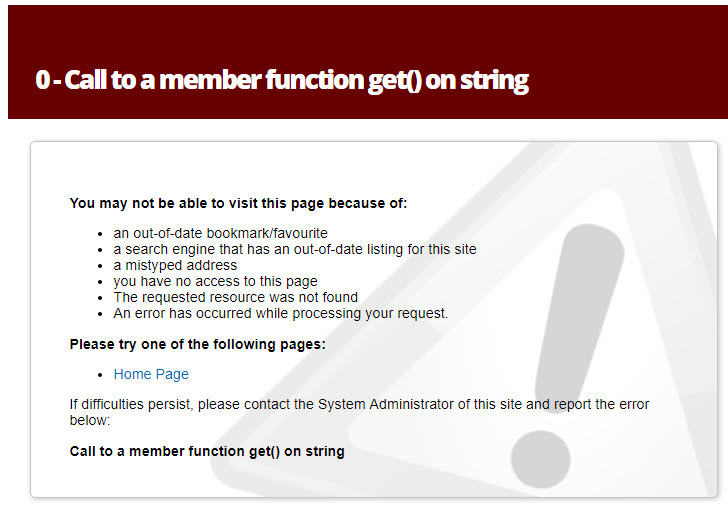
Task: Open the Home Page link
Action: [x=151, y=374]
